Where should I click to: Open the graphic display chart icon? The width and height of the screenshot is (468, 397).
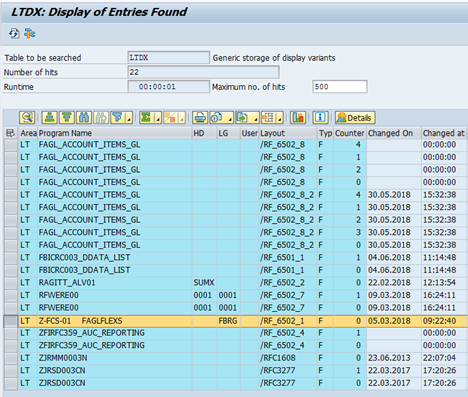298,118
